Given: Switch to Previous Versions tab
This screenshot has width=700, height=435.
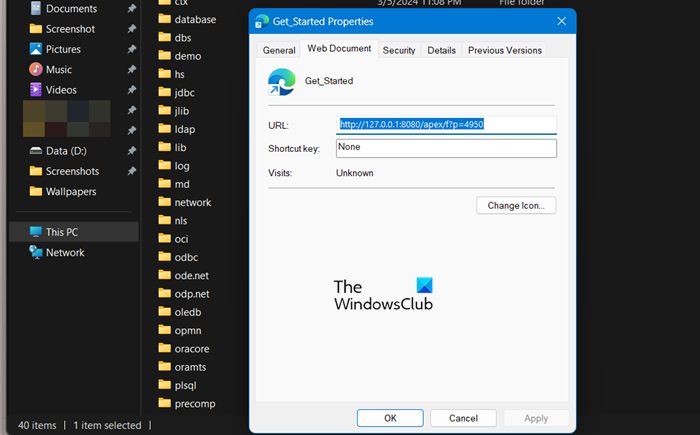Looking at the screenshot, I should [x=504, y=50].
